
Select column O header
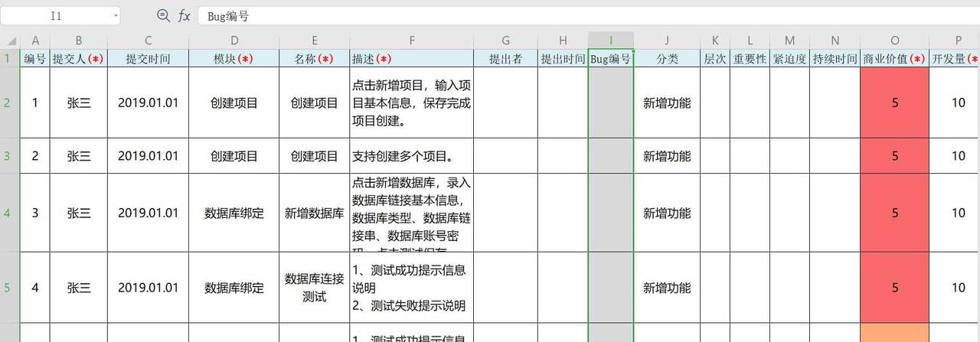coord(895,41)
